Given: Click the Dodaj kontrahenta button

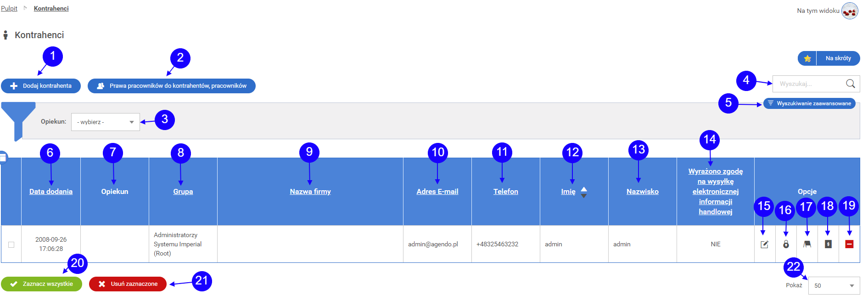Looking at the screenshot, I should click(x=41, y=86).
